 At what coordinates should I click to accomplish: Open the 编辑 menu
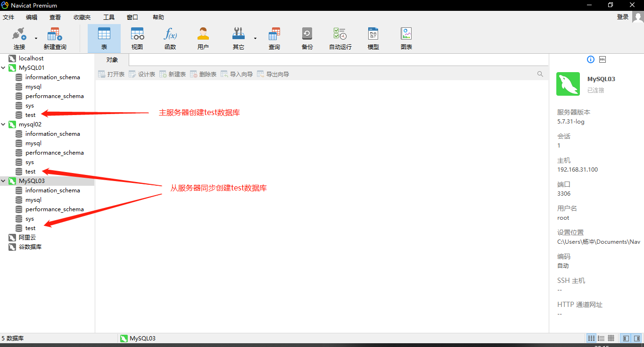[x=32, y=17]
